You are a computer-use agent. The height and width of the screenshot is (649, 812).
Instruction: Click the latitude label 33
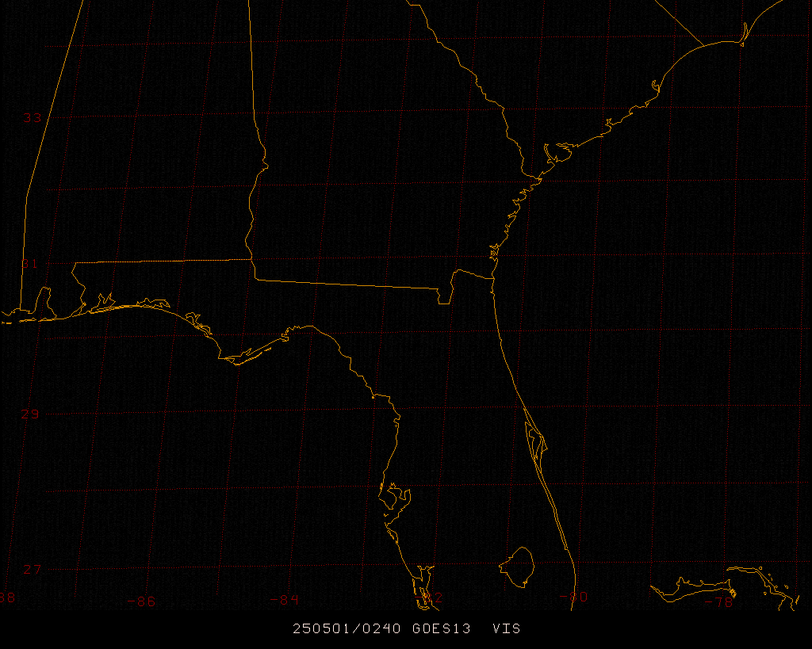click(x=32, y=118)
